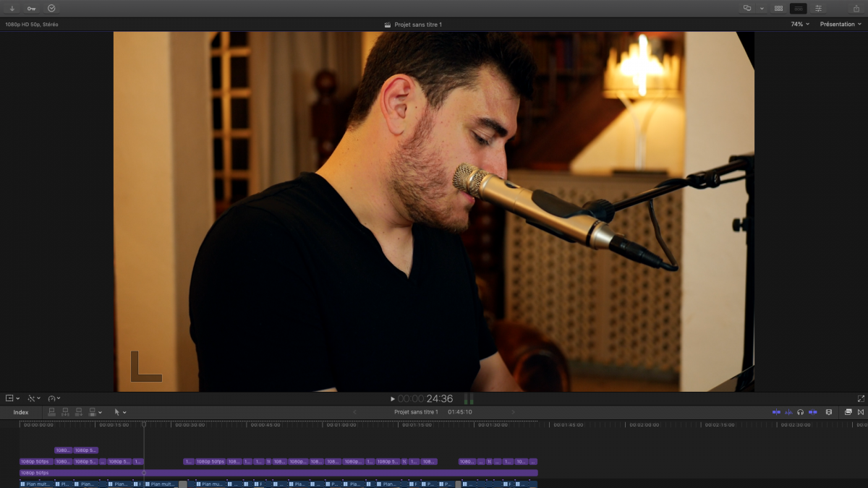The width and height of the screenshot is (868, 488).
Task: Click project duration 01:45:10
Action: (460, 412)
